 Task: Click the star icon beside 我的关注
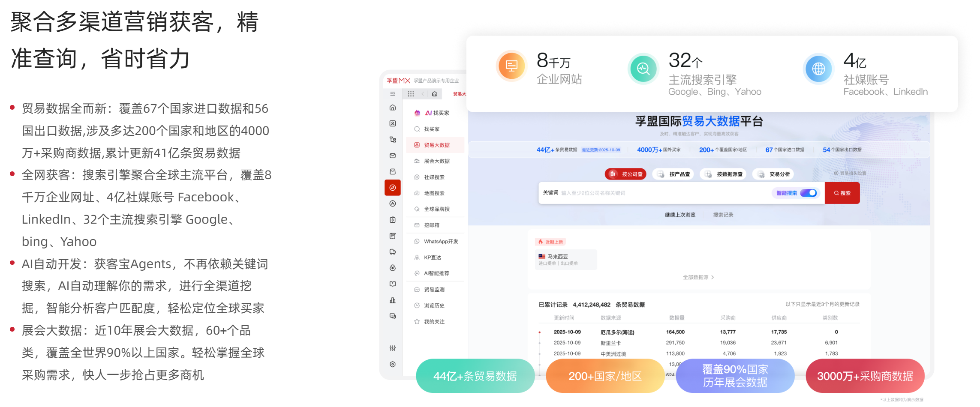[417, 321]
